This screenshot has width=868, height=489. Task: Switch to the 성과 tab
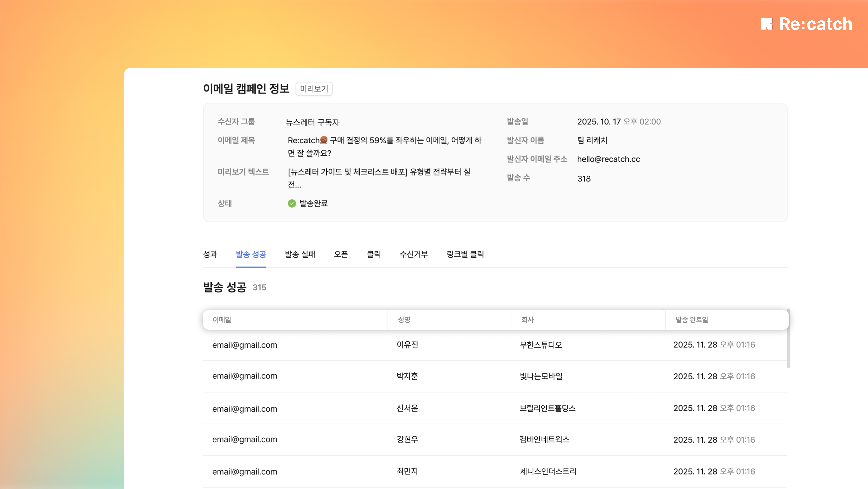coord(210,254)
